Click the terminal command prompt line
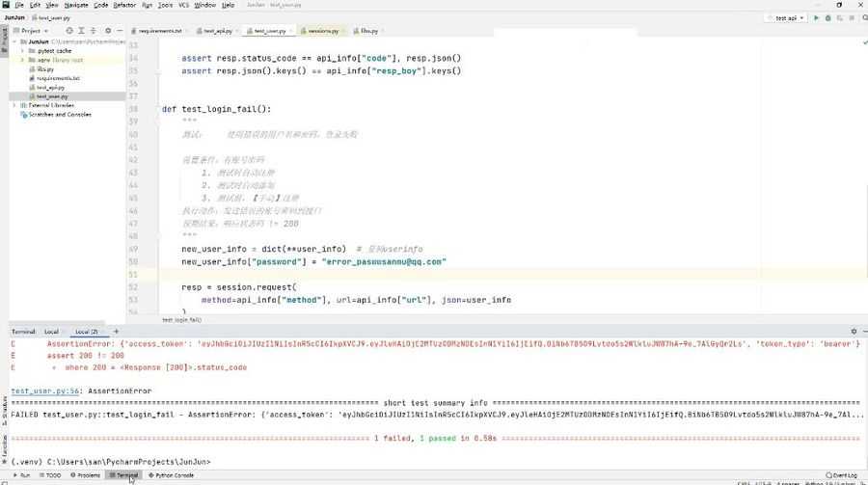This screenshot has width=868, height=485. 111,462
